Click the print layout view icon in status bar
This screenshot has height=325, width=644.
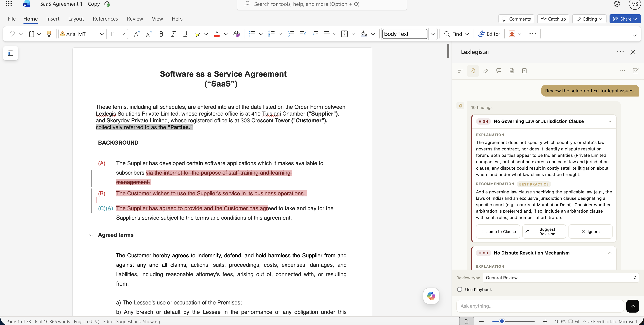(x=466, y=321)
